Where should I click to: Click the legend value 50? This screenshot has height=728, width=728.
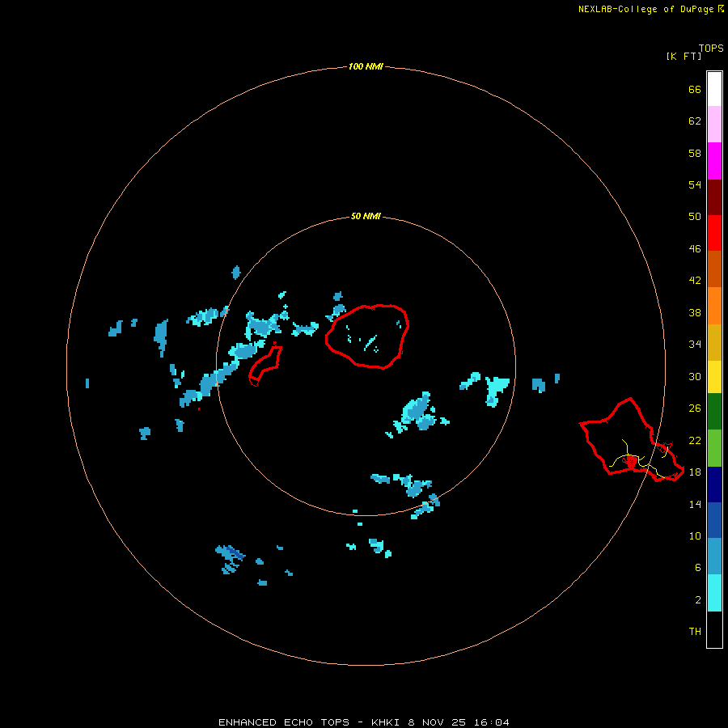click(695, 216)
